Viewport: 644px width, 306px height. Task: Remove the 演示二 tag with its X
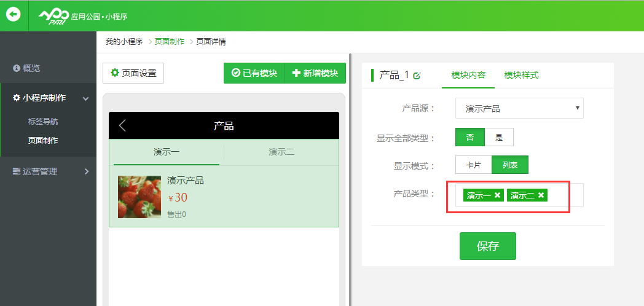(541, 195)
